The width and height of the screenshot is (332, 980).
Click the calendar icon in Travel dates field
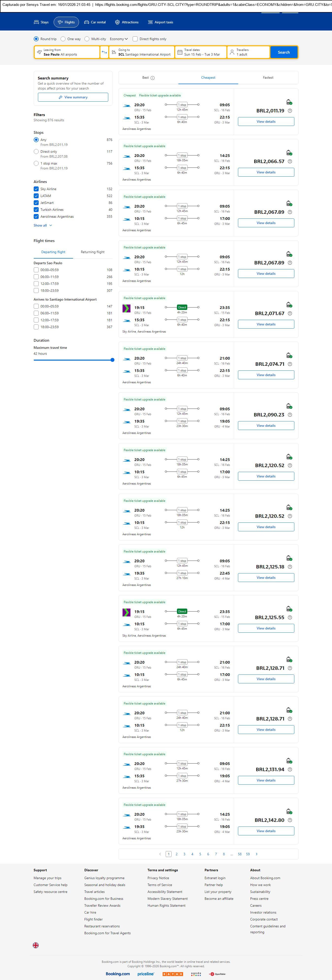[180, 52]
